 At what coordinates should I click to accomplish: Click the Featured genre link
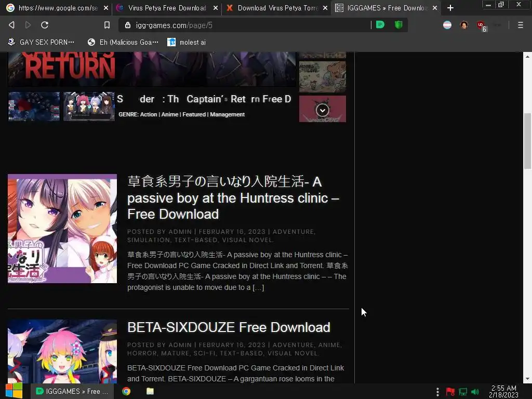point(194,114)
